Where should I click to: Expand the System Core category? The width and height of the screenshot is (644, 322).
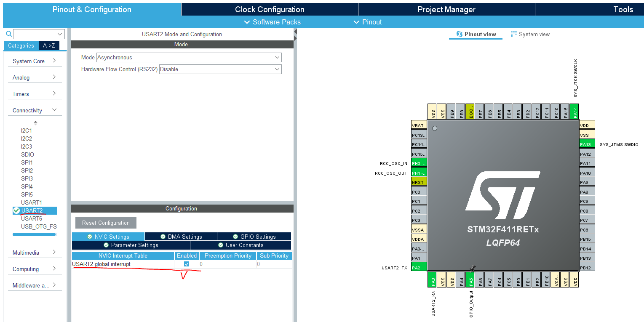click(x=35, y=61)
